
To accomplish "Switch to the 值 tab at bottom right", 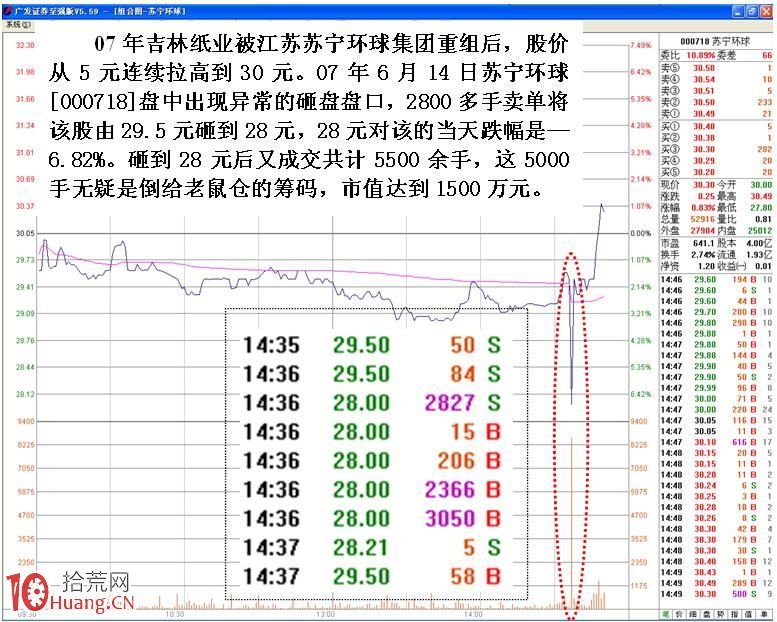I will click(x=749, y=614).
